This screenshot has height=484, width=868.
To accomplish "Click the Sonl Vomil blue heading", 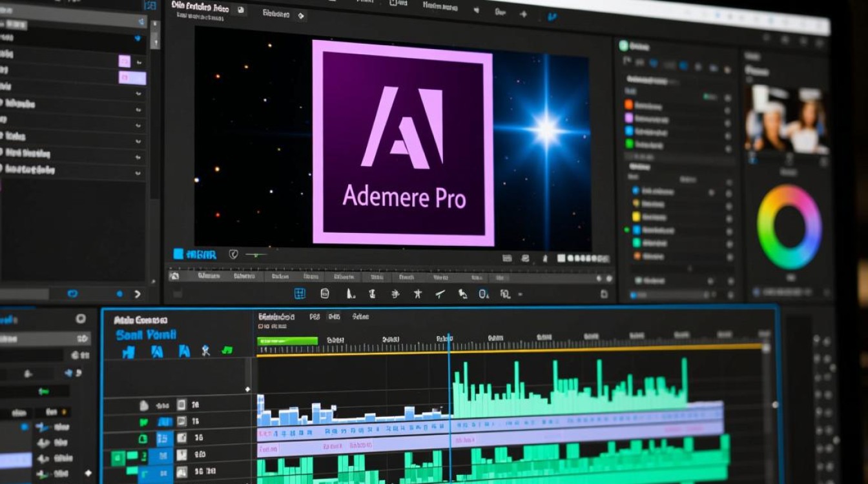I will 146,335.
